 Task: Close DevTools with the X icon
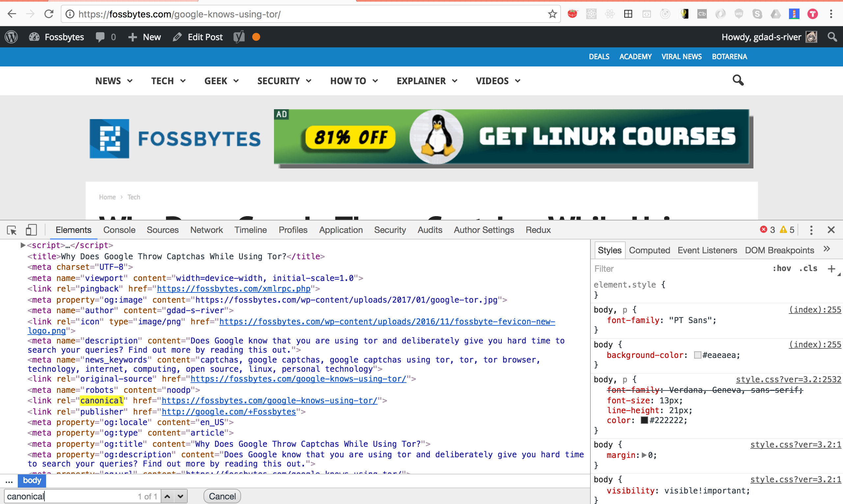(x=831, y=230)
